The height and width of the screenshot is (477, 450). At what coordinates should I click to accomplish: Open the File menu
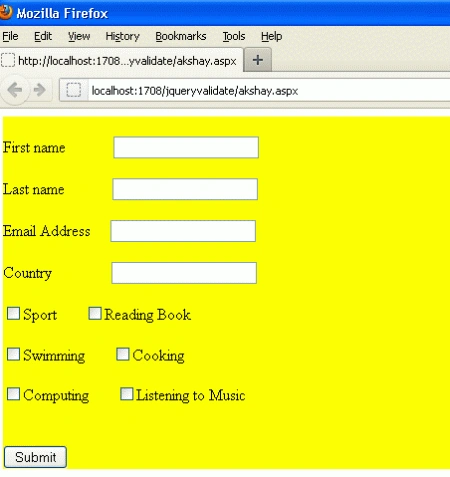10,36
